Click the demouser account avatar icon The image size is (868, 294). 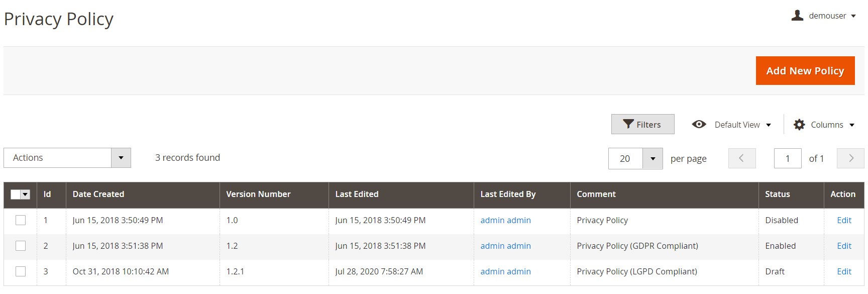pos(797,16)
